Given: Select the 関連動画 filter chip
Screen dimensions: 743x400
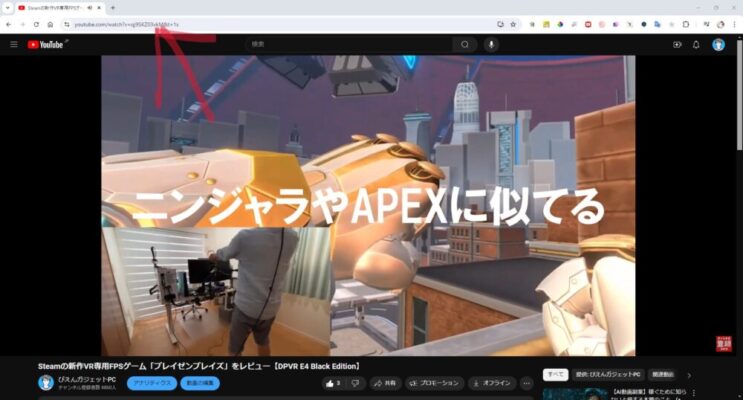Looking at the screenshot, I should tap(662, 374).
